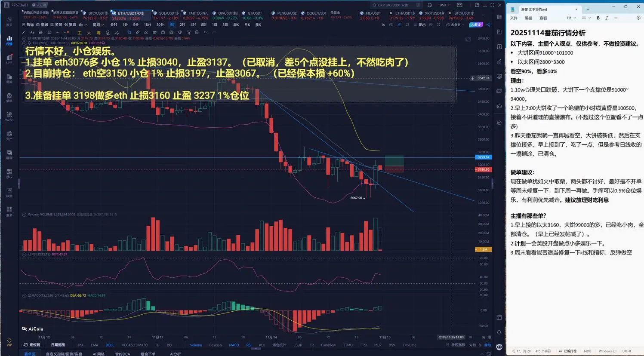
Task: Select the 15分 timeframe
Action: click(x=148, y=25)
